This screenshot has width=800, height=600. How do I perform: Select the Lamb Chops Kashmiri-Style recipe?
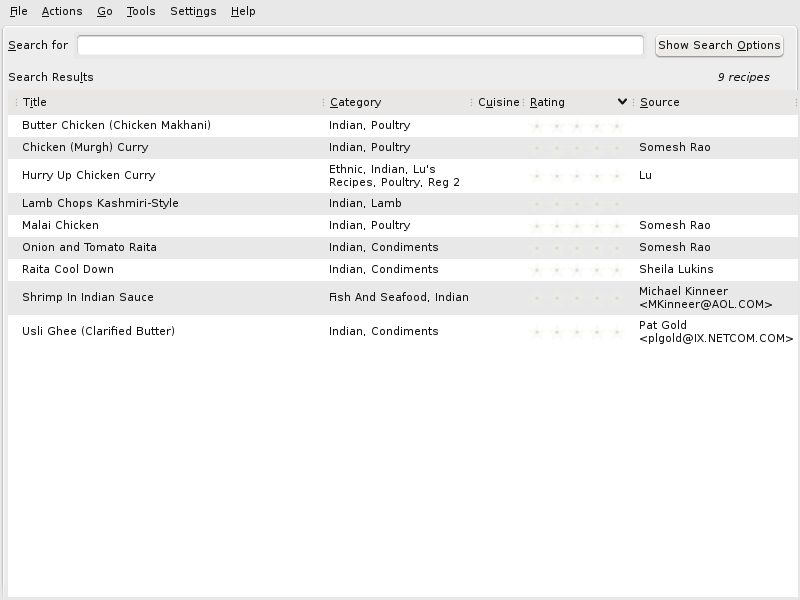(x=100, y=204)
